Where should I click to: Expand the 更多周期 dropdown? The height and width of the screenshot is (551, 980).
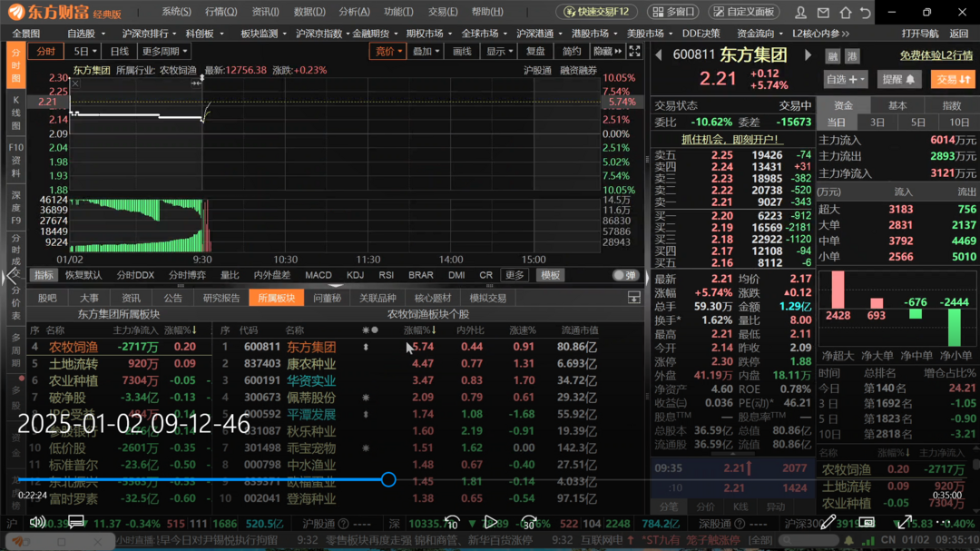[x=164, y=51]
